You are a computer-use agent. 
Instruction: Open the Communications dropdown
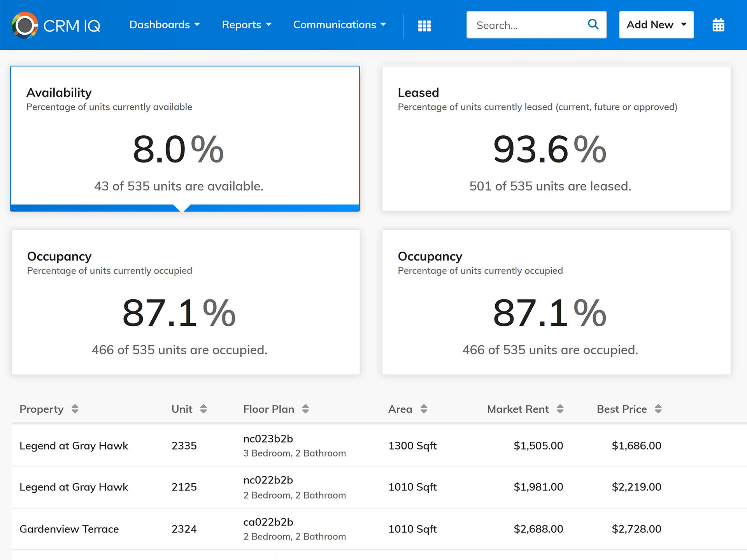[x=339, y=24]
